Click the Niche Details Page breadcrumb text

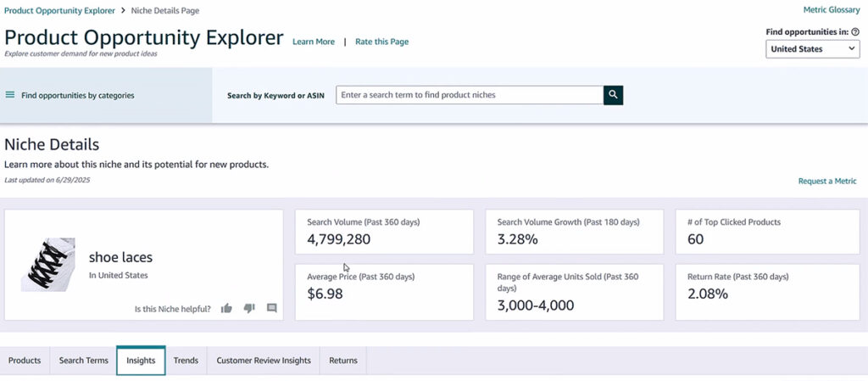[x=165, y=10]
